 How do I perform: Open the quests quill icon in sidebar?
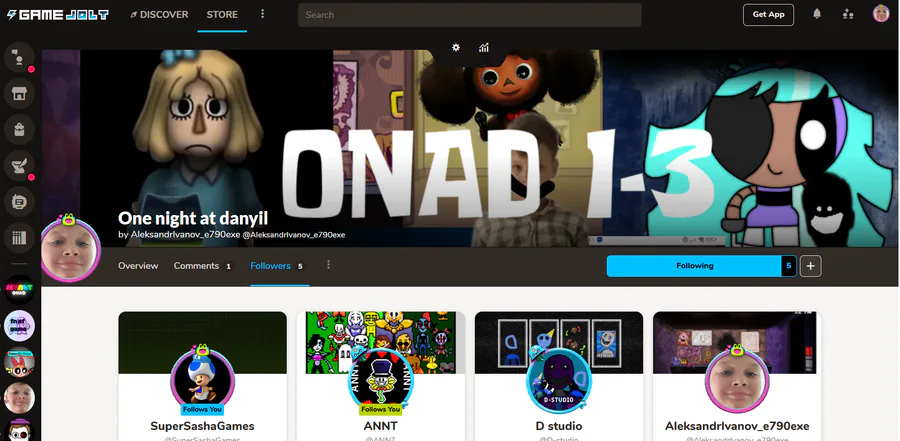point(20,165)
